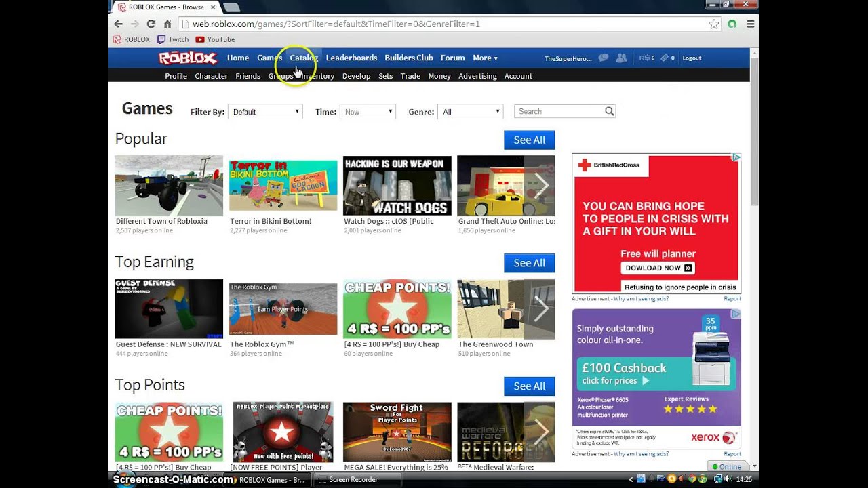
Task: Open the Develop submenu item
Action: click(x=356, y=76)
